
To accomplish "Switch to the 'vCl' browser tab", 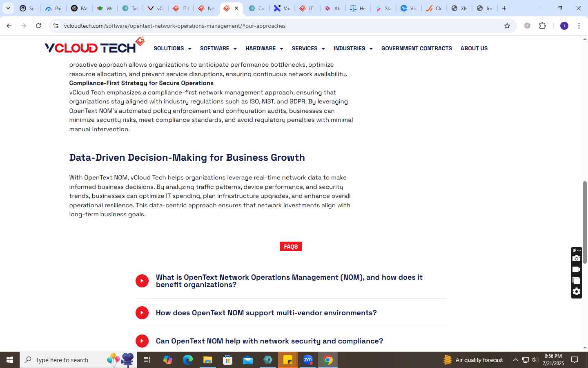I will pyautogui.click(x=156, y=8).
